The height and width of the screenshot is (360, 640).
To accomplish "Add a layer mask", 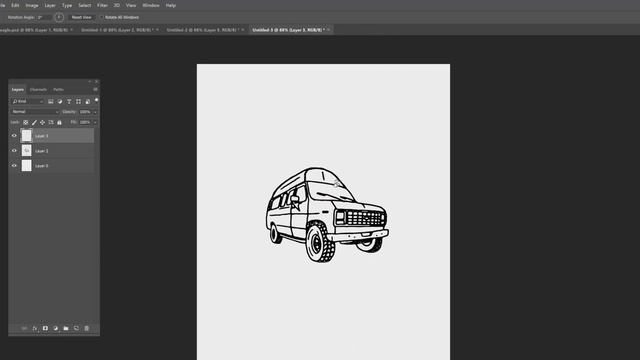I will click(x=45, y=328).
